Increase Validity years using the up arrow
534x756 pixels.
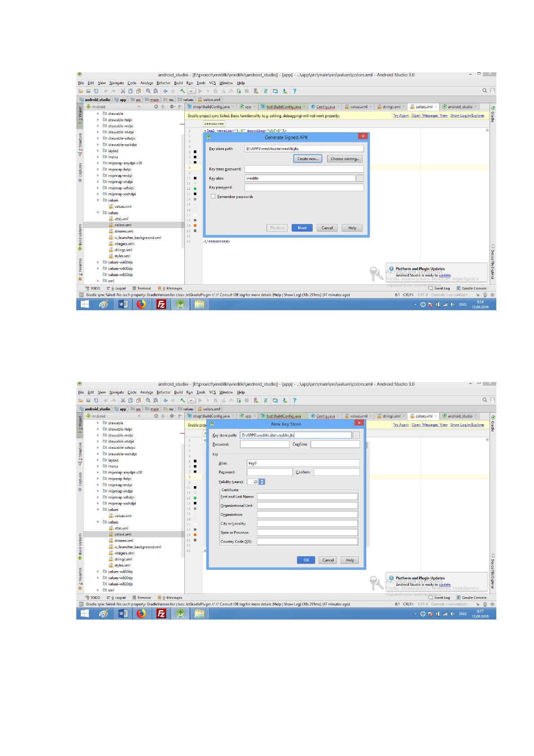pos(262,480)
